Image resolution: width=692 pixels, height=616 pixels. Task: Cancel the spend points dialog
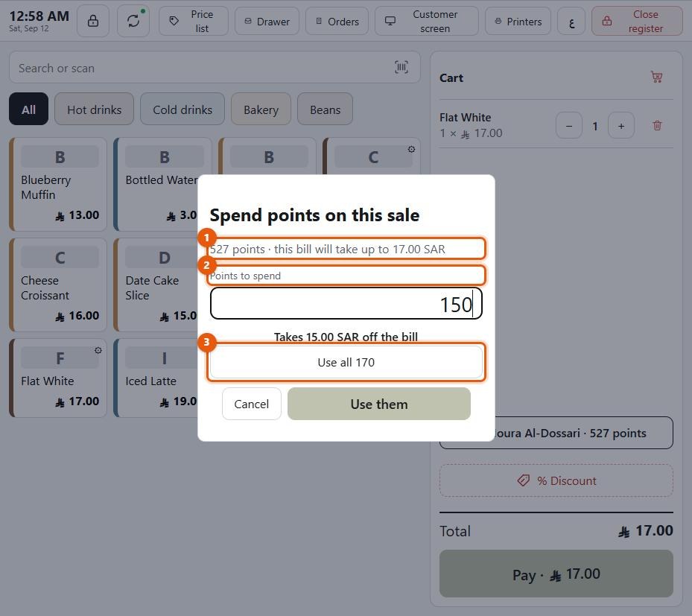click(251, 404)
